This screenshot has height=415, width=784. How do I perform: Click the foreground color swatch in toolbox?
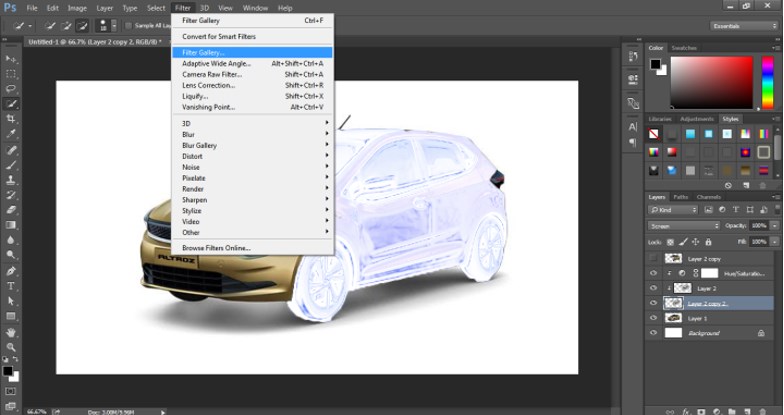[8, 371]
